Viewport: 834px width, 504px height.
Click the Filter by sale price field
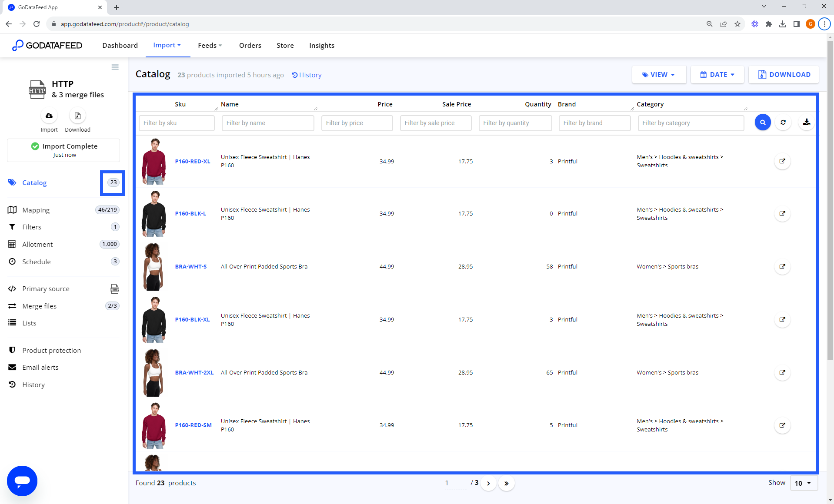(x=436, y=123)
